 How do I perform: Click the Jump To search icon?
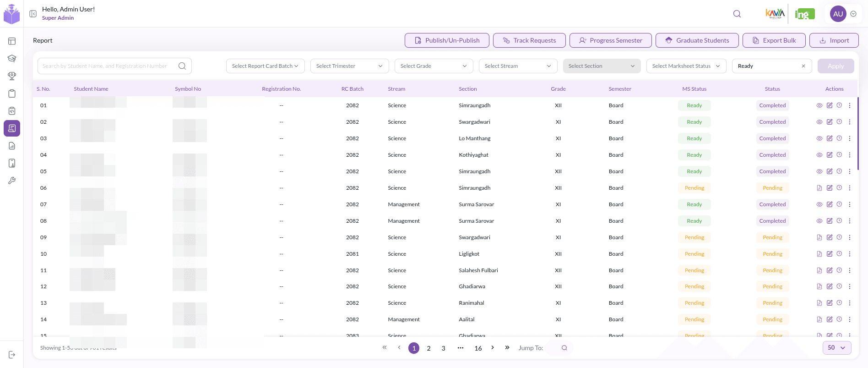(564, 348)
